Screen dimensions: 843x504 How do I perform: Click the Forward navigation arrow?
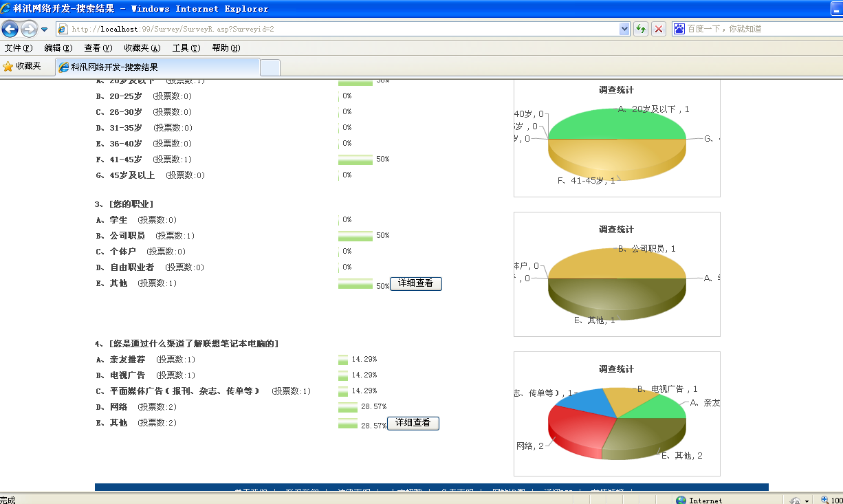click(x=28, y=29)
